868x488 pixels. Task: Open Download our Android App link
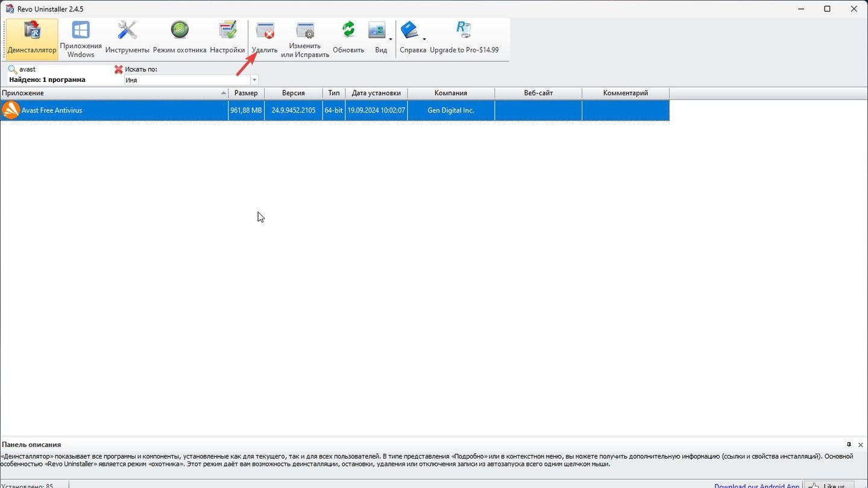tap(756, 485)
